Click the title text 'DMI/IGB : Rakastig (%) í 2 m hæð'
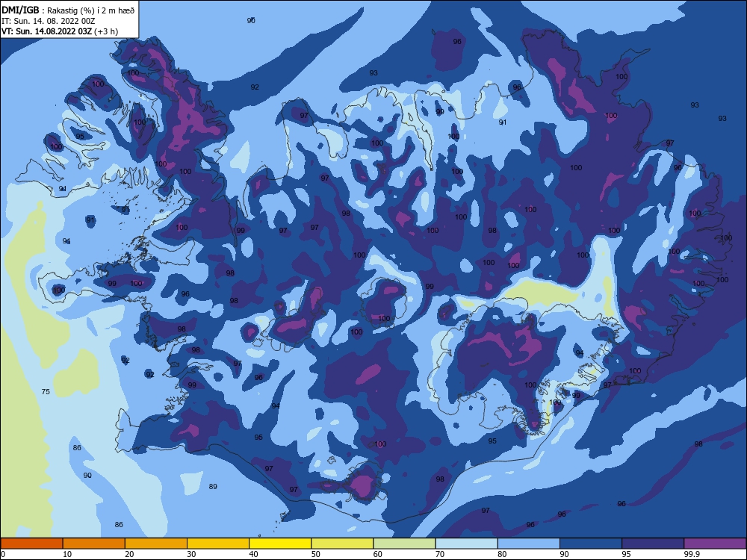 tap(68, 10)
